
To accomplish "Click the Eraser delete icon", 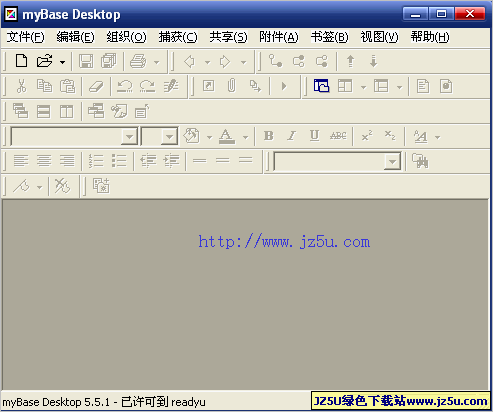I will pos(96,87).
